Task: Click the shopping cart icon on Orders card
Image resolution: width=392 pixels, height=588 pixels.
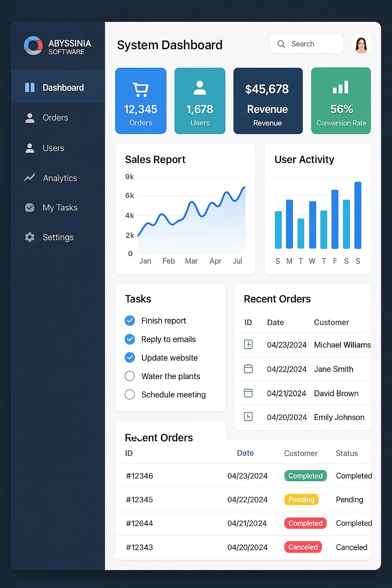Action: tap(140, 90)
